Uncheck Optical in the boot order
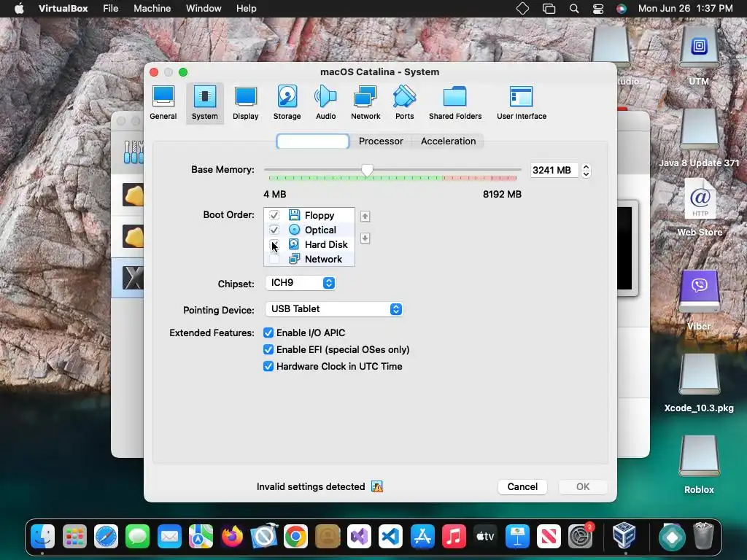The width and height of the screenshot is (747, 560). tap(274, 230)
